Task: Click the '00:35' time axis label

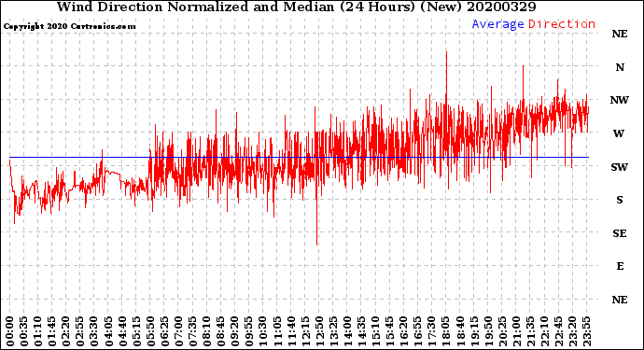Action: click(24, 331)
